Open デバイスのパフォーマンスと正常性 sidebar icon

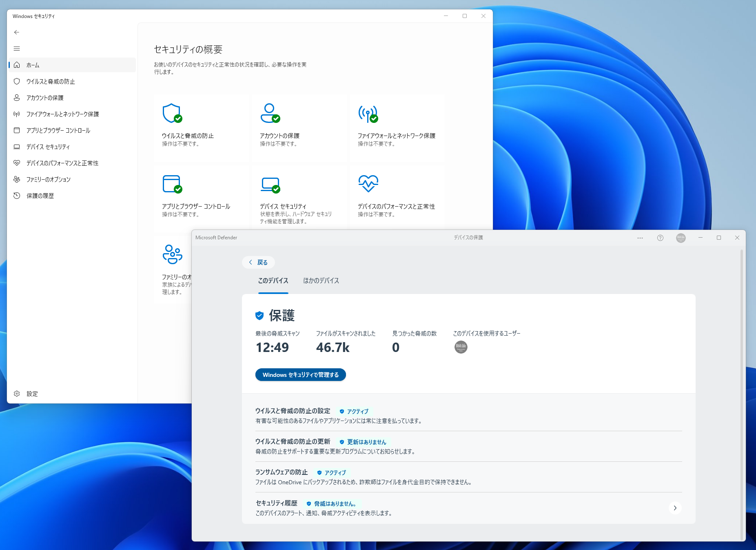coord(17,163)
